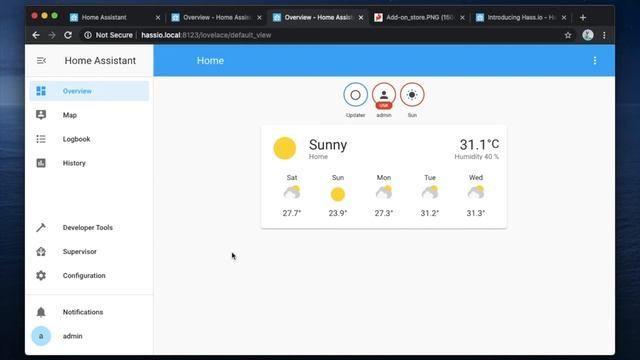Click the 27.3° Monday temperature
The image size is (640, 360).
tap(384, 213)
